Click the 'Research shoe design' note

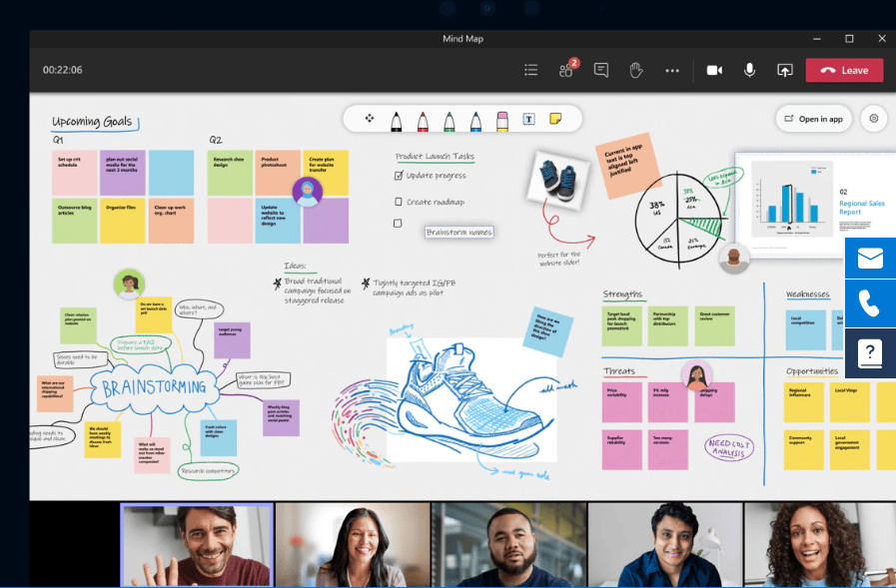point(230,173)
